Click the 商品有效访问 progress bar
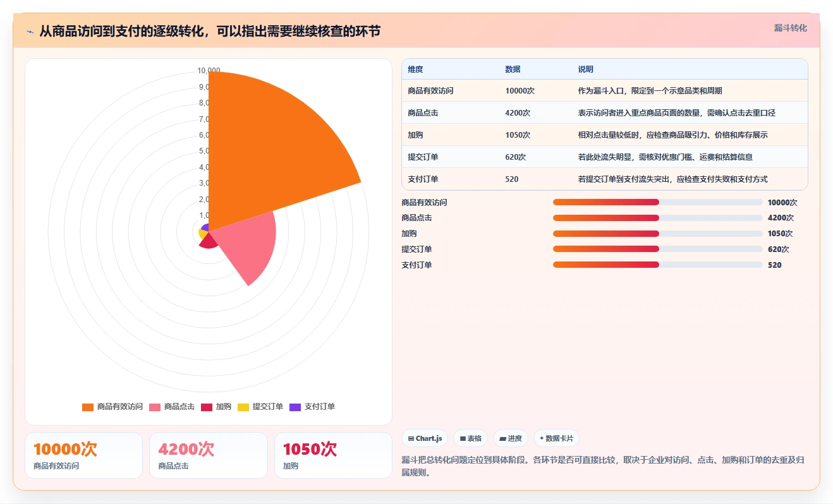 pyautogui.click(x=657, y=202)
